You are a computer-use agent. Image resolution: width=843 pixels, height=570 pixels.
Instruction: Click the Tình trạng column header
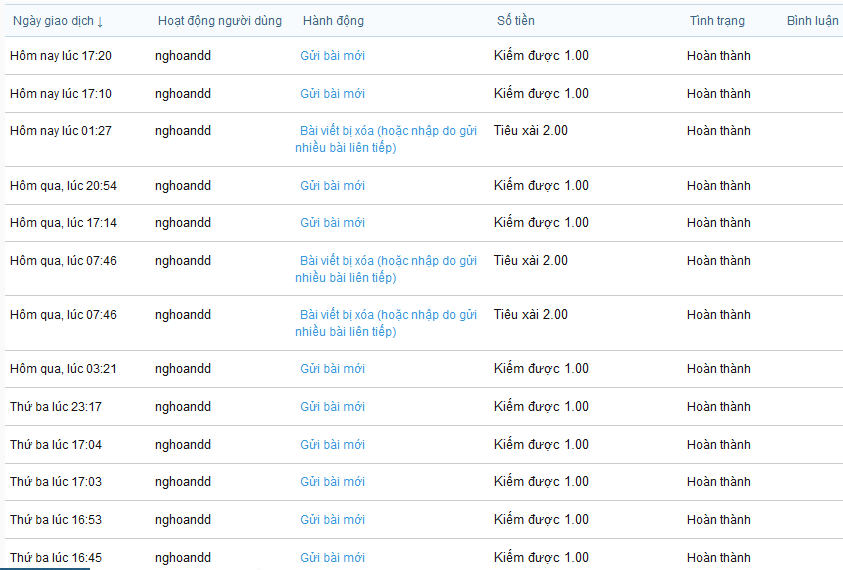[x=717, y=21]
